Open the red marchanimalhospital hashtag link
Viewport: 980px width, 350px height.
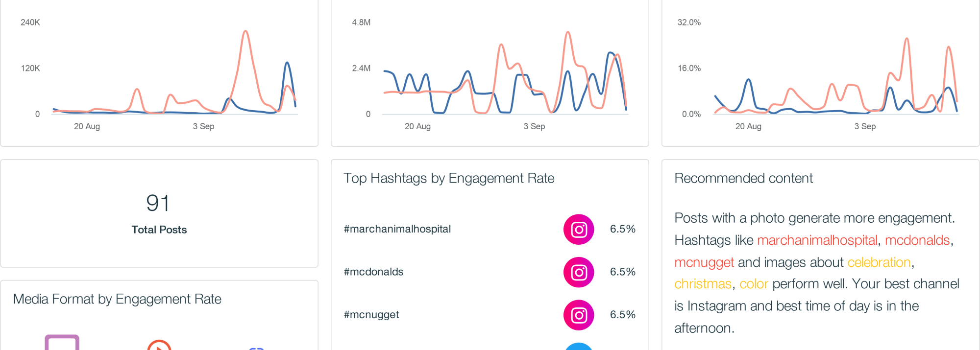817,240
